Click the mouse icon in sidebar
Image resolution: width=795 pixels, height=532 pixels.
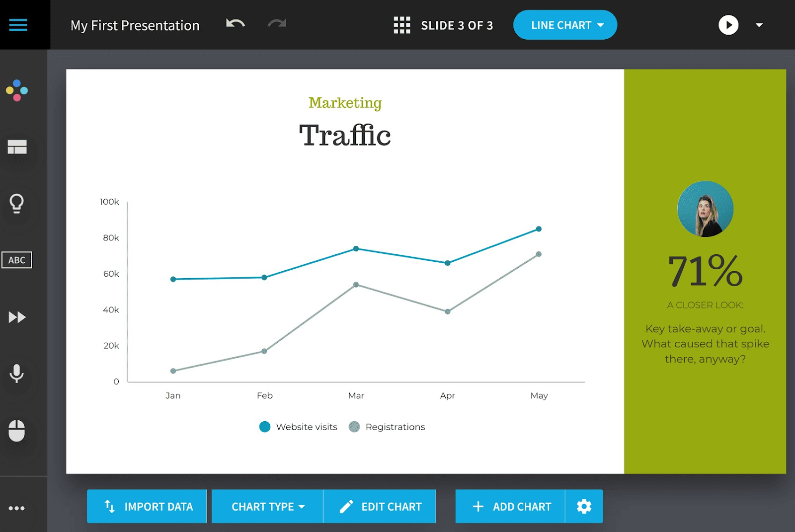click(17, 431)
